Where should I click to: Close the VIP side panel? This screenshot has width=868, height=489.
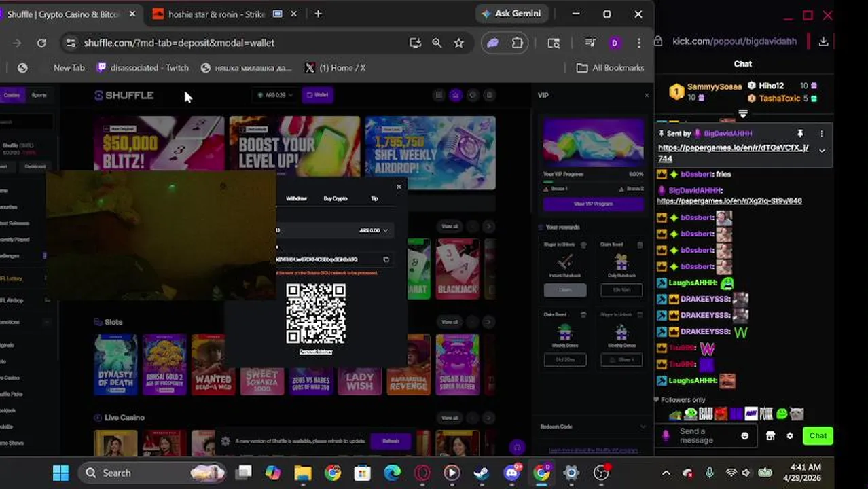[x=647, y=95]
